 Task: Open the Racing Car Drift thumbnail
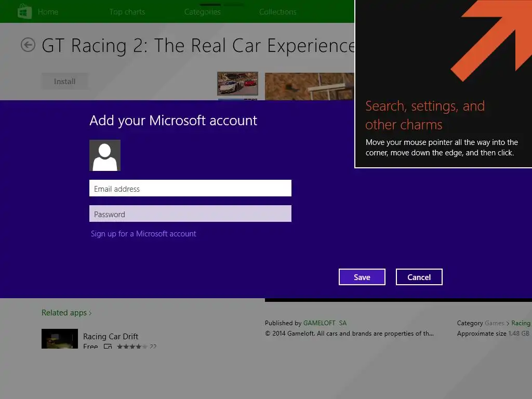click(x=60, y=339)
